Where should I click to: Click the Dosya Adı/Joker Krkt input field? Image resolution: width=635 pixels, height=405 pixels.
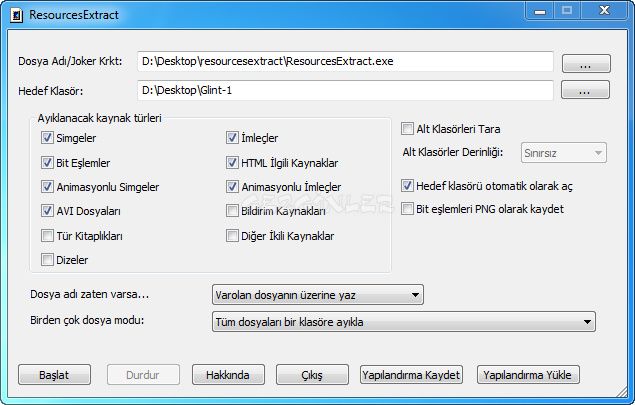pyautogui.click(x=345, y=61)
